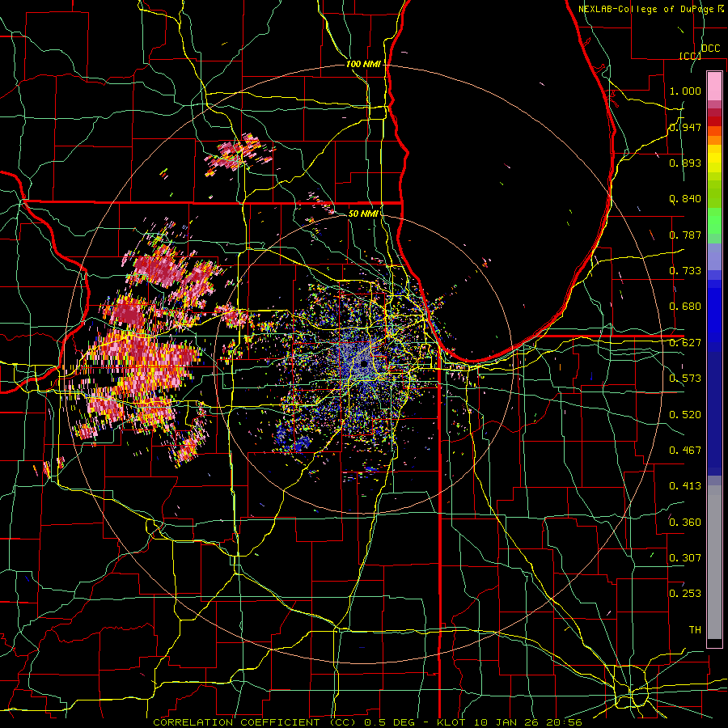728x728 pixels.
Task: Click the 0.5 DEG elevation text
Action: coord(389,722)
